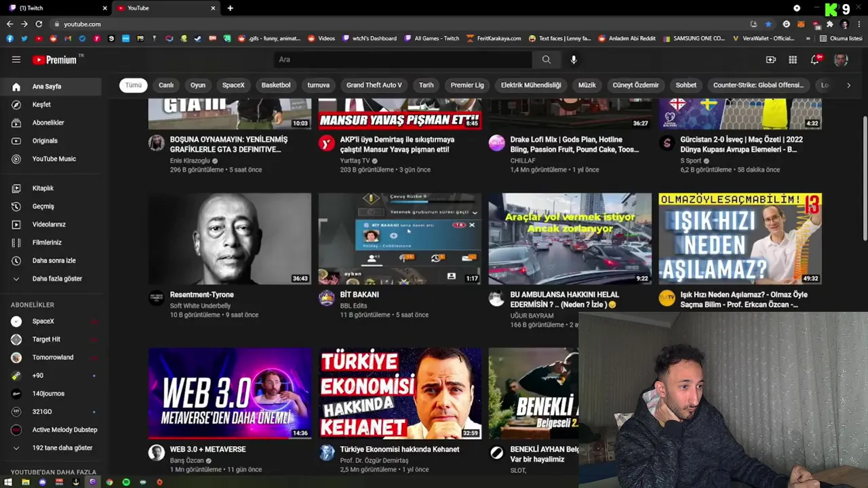Open Barış Özcan channel avatar
868x488 pixels.
[157, 453]
